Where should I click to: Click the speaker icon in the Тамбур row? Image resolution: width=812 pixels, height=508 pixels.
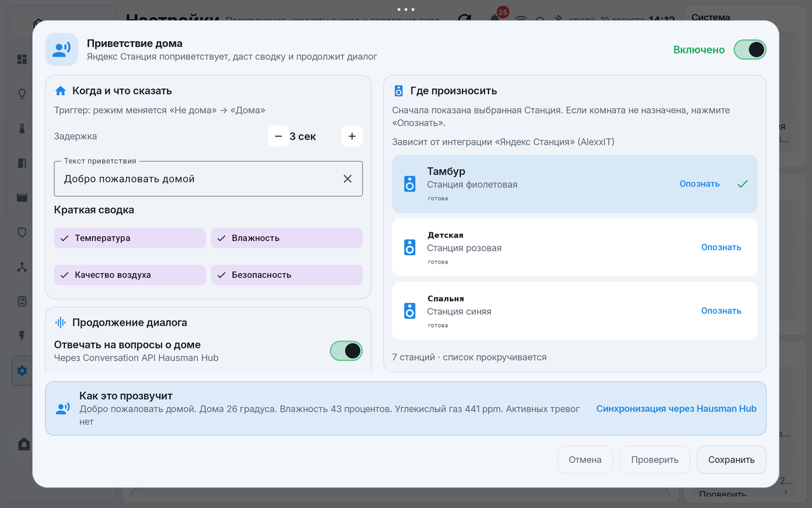pos(410,184)
